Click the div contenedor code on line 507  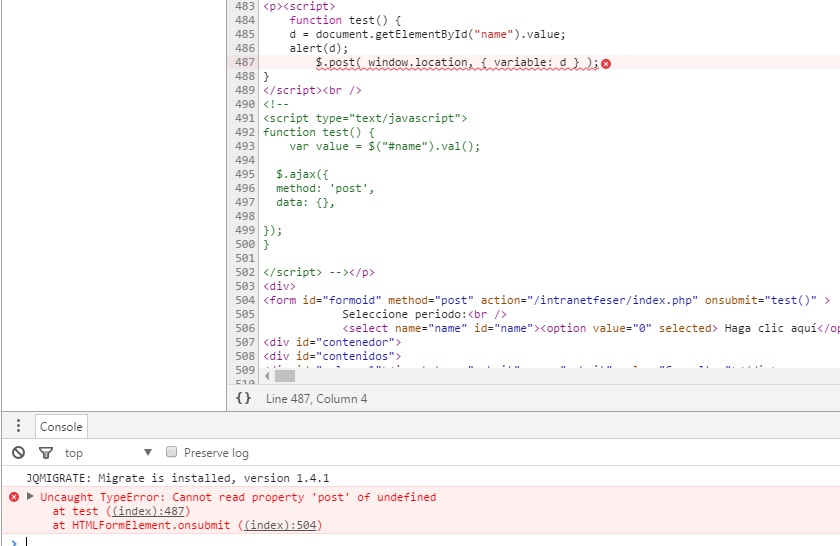click(332, 342)
